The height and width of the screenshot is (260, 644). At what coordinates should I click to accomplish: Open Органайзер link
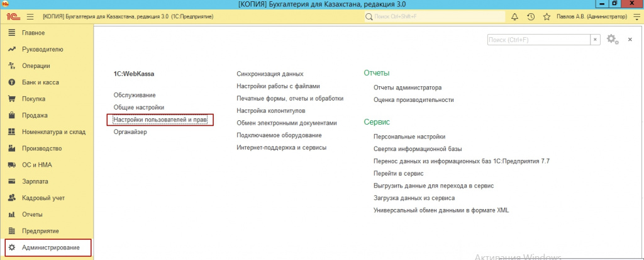pos(130,132)
